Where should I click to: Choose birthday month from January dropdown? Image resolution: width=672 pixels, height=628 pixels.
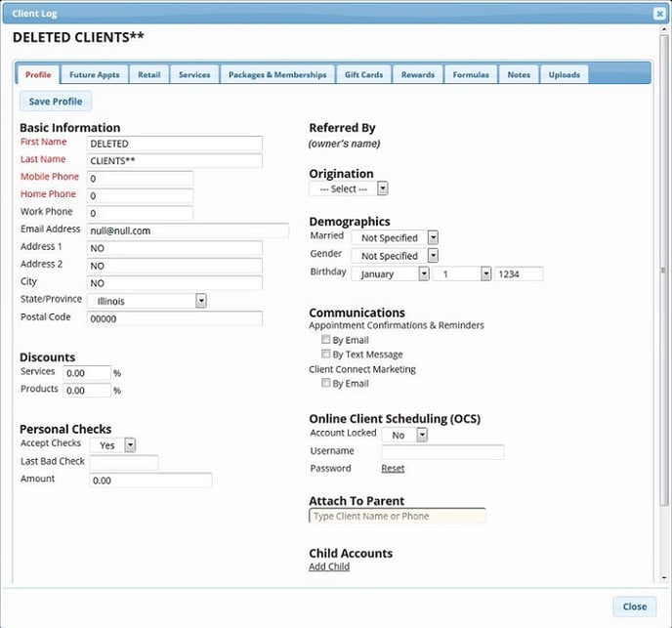[391, 274]
